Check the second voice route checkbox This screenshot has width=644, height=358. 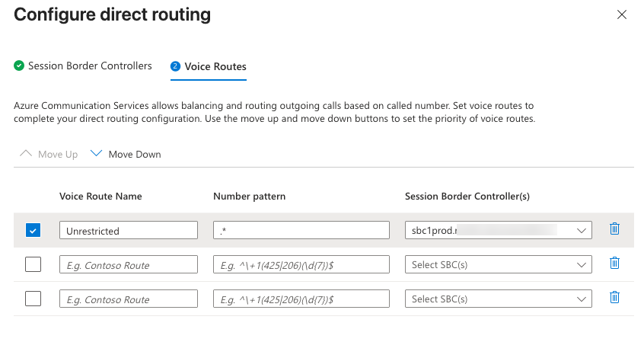[x=33, y=264]
